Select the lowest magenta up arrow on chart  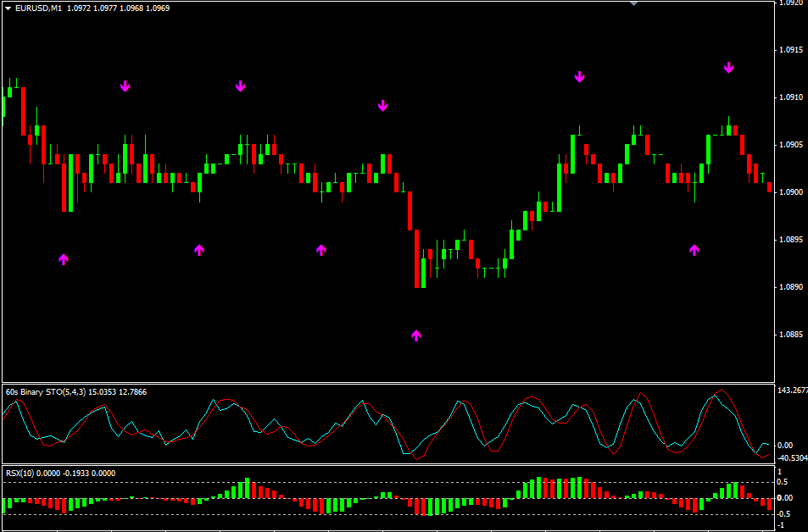416,335
